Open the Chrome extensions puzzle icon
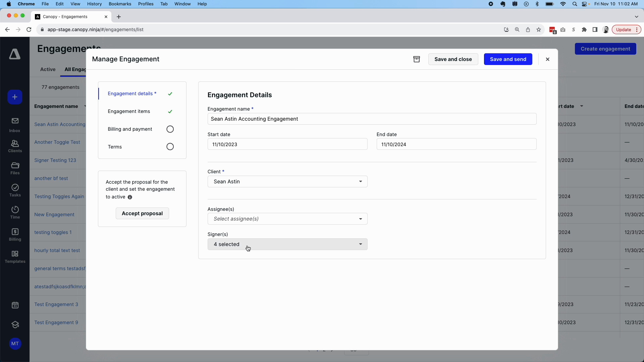Screen dimensions: 644x362 pyautogui.click(x=584, y=29)
